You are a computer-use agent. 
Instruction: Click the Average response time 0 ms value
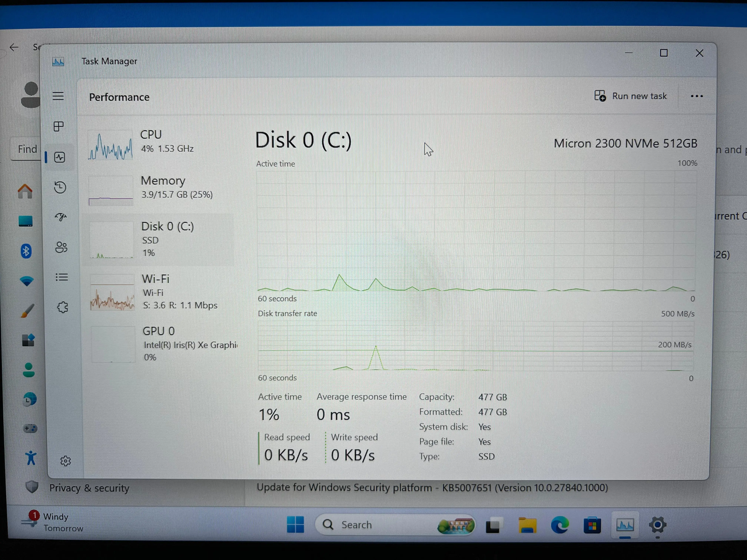tap(333, 414)
